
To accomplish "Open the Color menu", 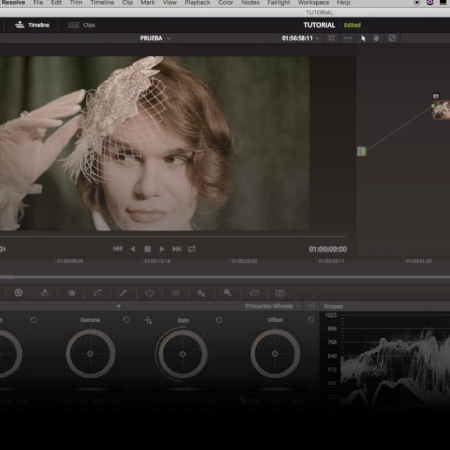I will [x=226, y=3].
